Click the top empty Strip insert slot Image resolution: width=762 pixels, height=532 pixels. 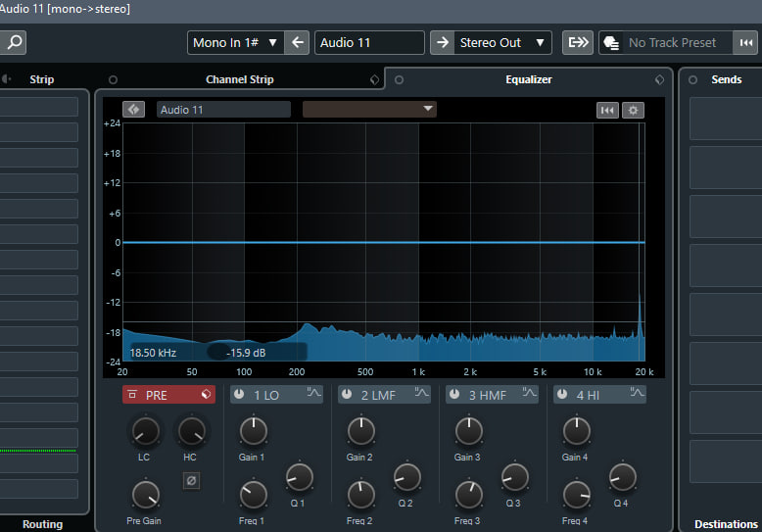pyautogui.click(x=39, y=107)
